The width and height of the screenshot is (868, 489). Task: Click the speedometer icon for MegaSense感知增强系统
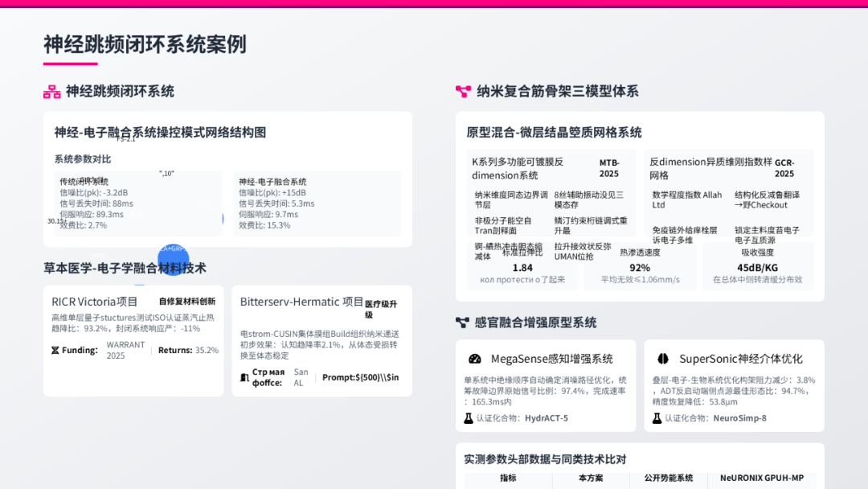point(474,359)
